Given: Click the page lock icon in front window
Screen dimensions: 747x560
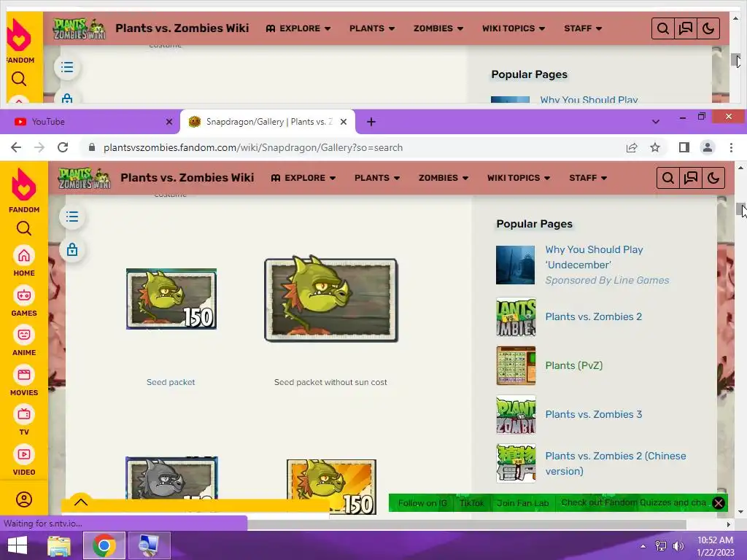Looking at the screenshot, I should [x=72, y=249].
